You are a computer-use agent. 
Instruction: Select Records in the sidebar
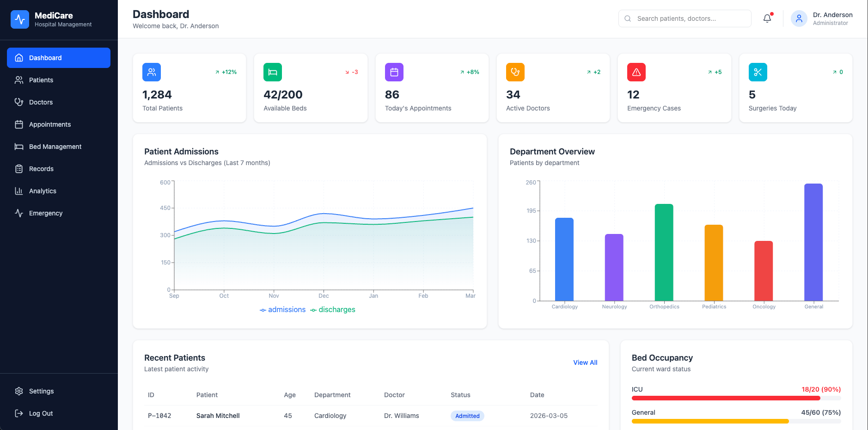(59, 169)
